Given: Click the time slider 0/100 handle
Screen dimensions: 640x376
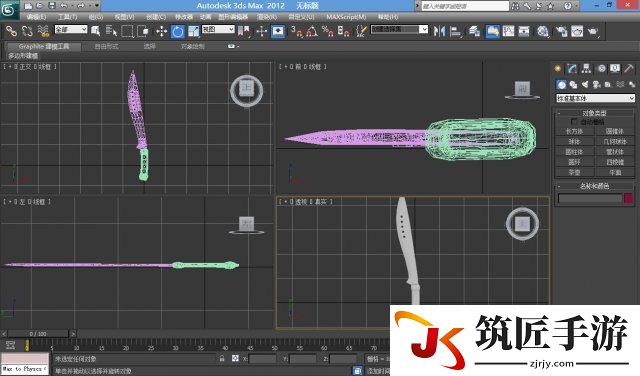Looking at the screenshot, I should 38,334.
